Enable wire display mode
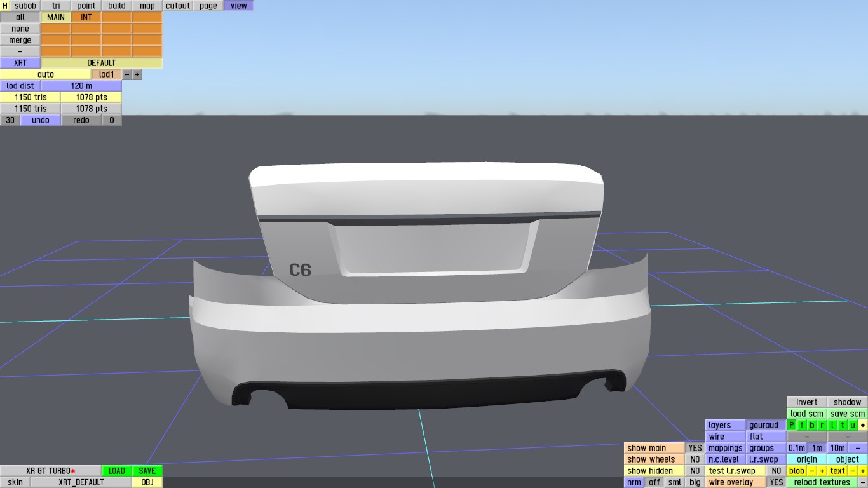The height and width of the screenshot is (488, 868). [x=726, y=437]
